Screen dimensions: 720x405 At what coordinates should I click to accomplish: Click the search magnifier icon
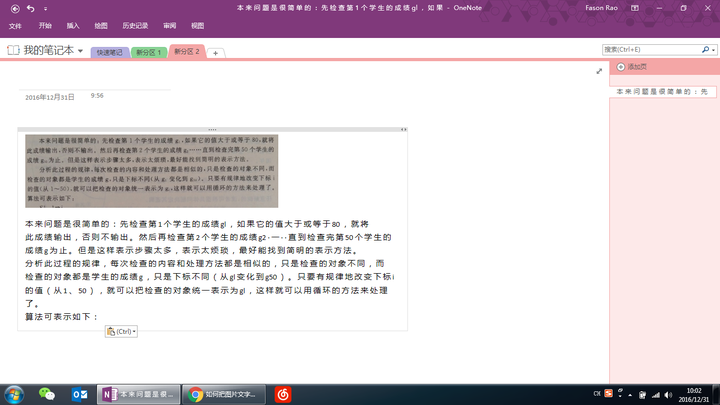tap(705, 50)
